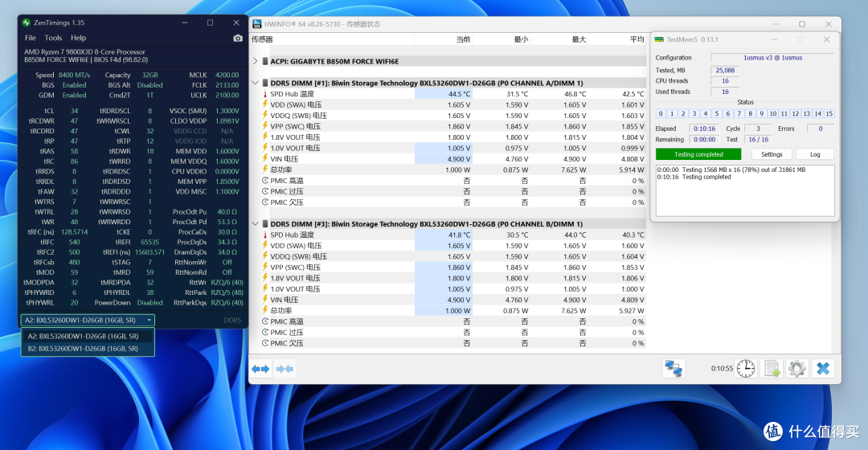Click the TestMem5 Cycle count field

coord(759,129)
